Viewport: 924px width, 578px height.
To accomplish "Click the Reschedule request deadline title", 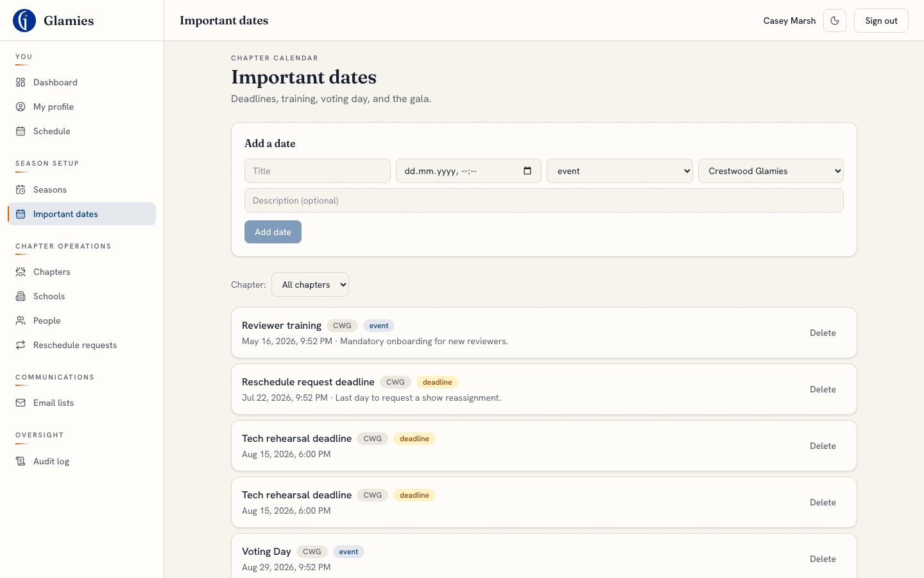I will coord(308,382).
